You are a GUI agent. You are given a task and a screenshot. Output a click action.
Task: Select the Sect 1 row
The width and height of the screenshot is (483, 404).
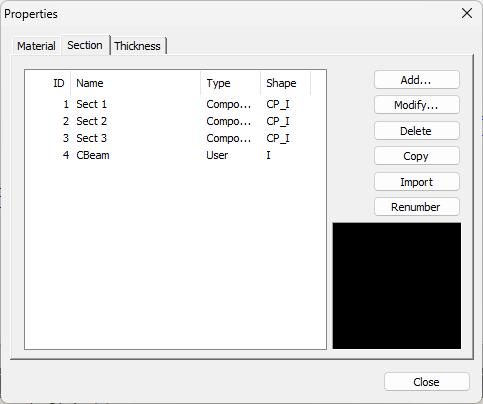(175, 104)
